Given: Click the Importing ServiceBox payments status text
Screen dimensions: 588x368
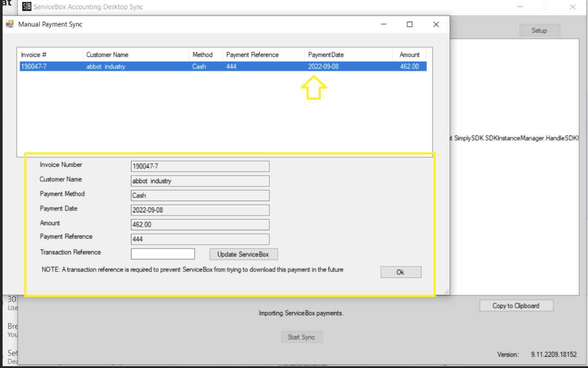Looking at the screenshot, I should click(x=301, y=313).
